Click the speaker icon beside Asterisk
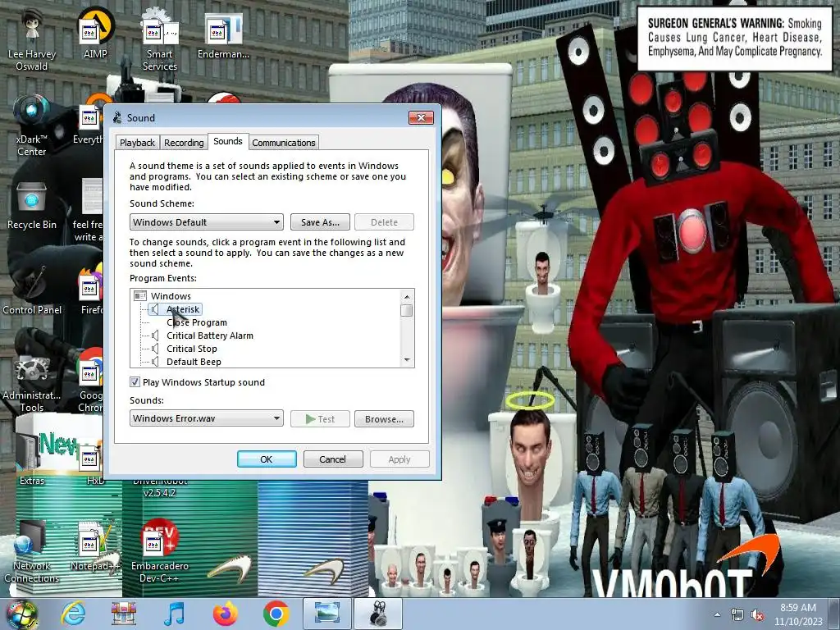 pos(155,309)
